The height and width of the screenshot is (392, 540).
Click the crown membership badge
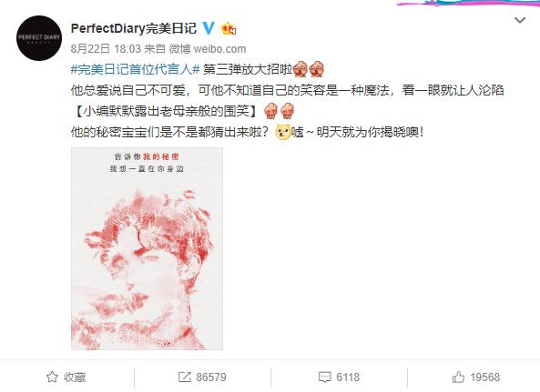coord(229,28)
